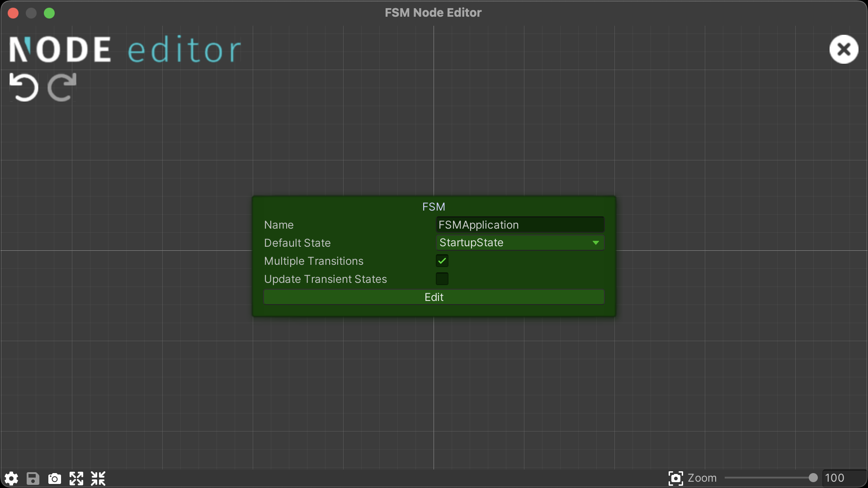The height and width of the screenshot is (488, 868).
Task: Take a screenshot with the camera icon
Action: (x=54, y=479)
